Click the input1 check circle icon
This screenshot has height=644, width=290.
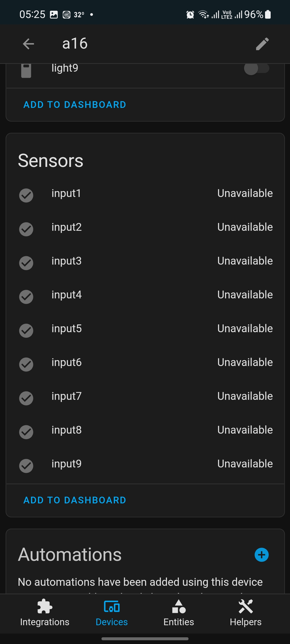(x=26, y=195)
